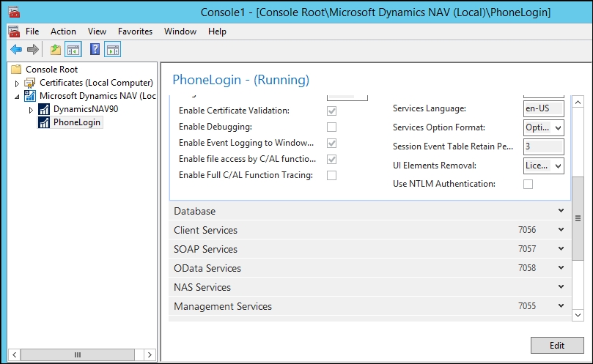Open Help via the question mark icon
Viewport: 593px width, 364px height.
95,49
